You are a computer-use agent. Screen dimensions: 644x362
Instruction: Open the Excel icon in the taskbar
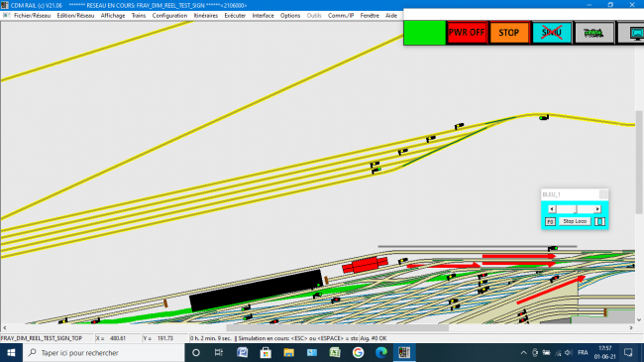click(x=335, y=352)
